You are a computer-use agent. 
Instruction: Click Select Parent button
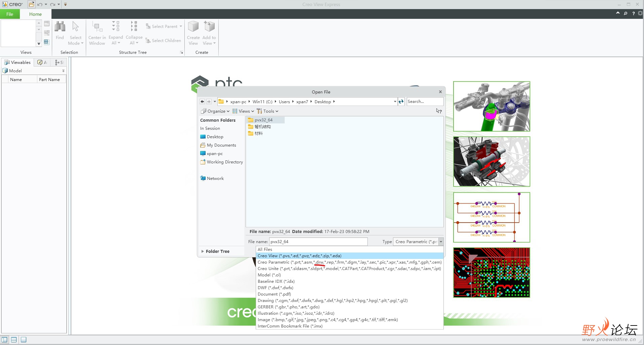(164, 26)
